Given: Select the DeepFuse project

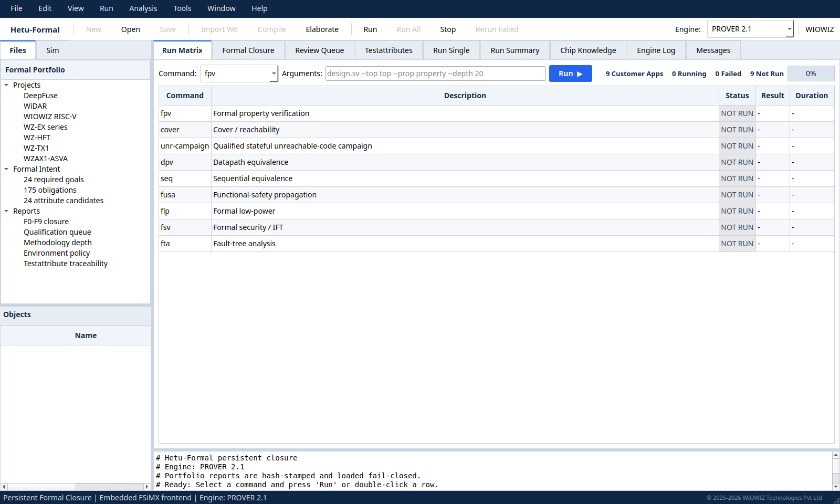Looking at the screenshot, I should pyautogui.click(x=40, y=96).
